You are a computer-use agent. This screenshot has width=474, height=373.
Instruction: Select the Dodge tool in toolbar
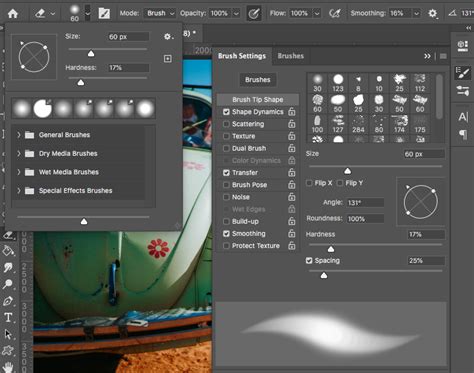tap(8, 284)
